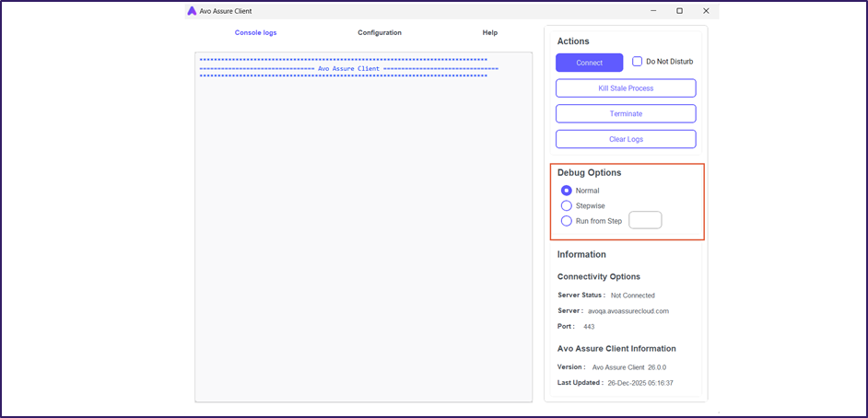Close the Avo Assure Client window
The image size is (868, 418).
coord(706,11)
